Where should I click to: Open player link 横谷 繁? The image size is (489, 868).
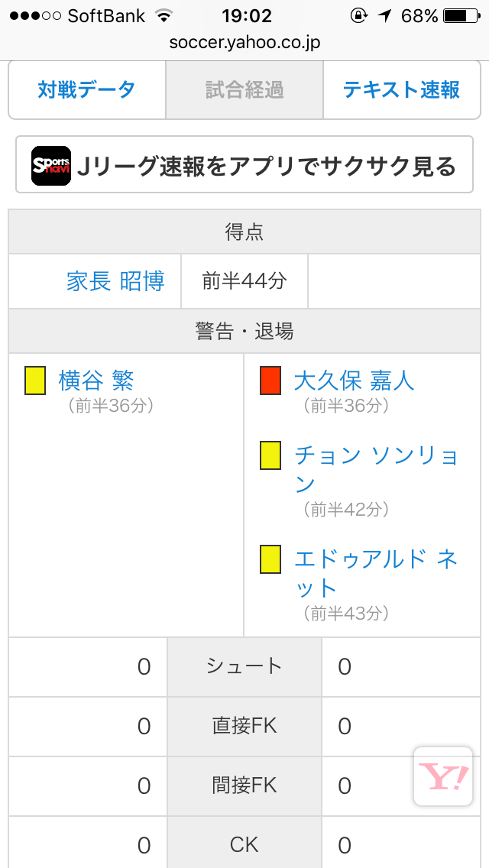(96, 381)
